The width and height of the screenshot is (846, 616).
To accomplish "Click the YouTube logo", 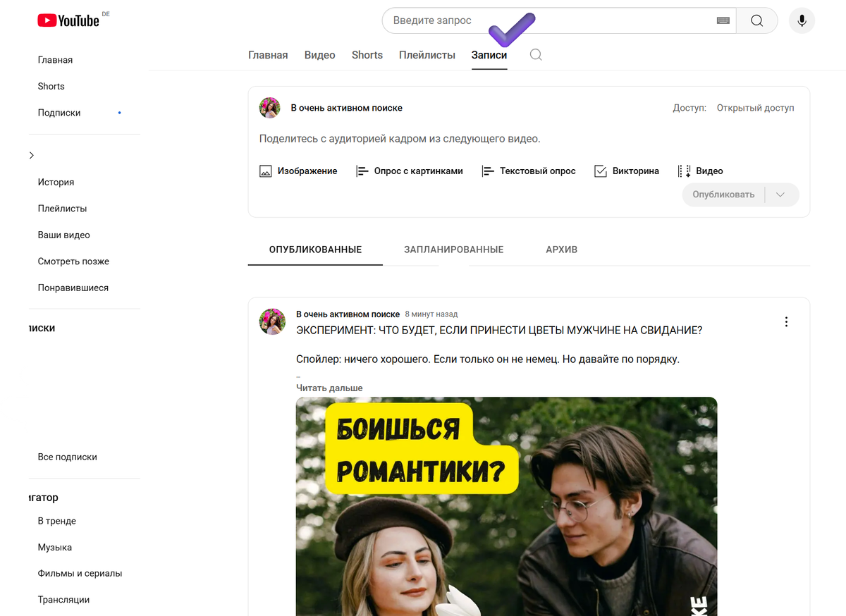I will tap(68, 20).
